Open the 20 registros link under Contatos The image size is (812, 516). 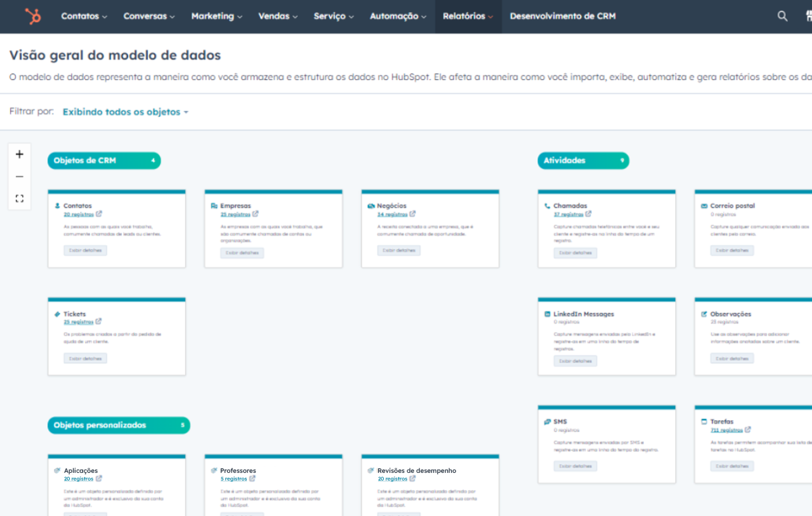(78, 215)
